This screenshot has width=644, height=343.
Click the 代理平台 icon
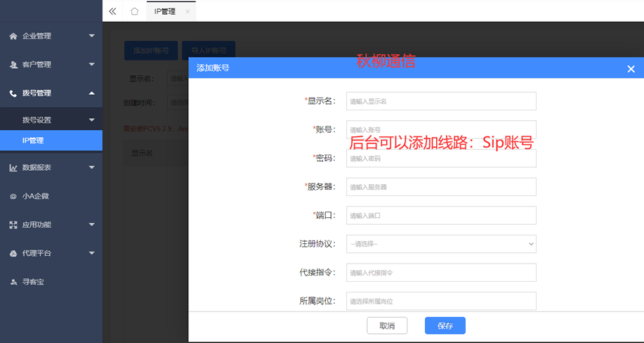click(x=13, y=253)
